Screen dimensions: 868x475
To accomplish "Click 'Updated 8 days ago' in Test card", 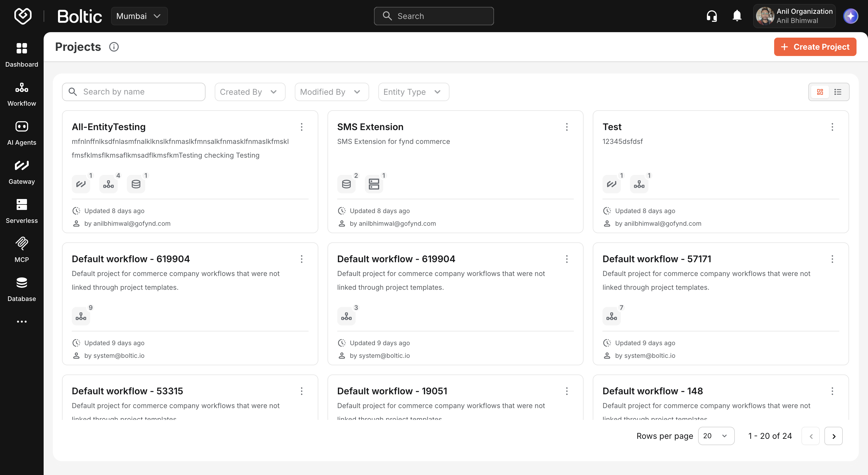I will click(x=645, y=211).
